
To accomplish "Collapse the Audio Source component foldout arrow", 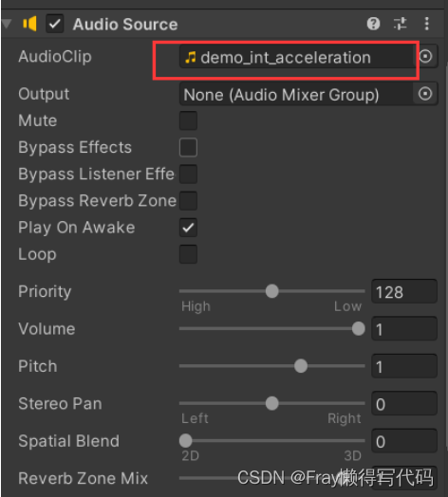I will pos(7,24).
